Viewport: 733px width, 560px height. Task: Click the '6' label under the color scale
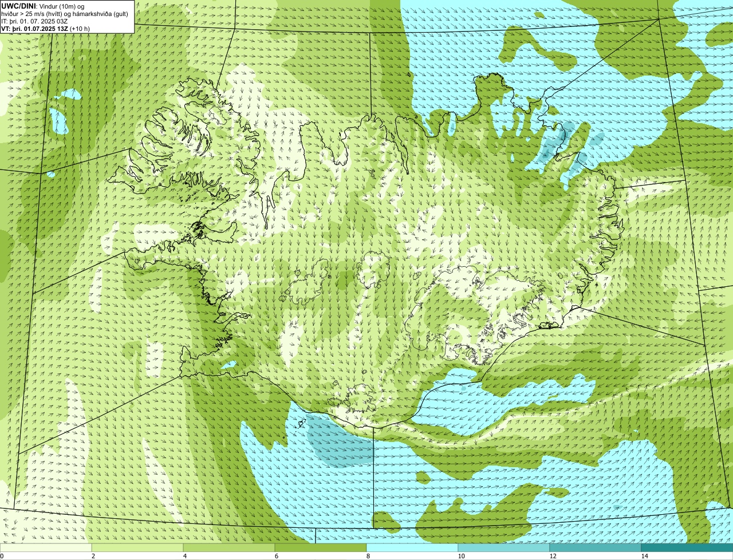coord(276,556)
